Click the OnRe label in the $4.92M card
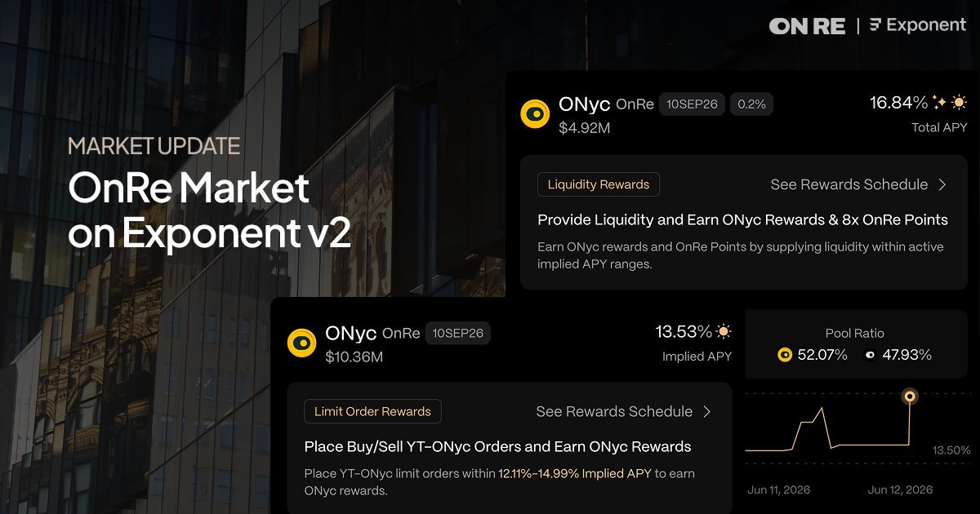The image size is (980, 514). tap(635, 104)
